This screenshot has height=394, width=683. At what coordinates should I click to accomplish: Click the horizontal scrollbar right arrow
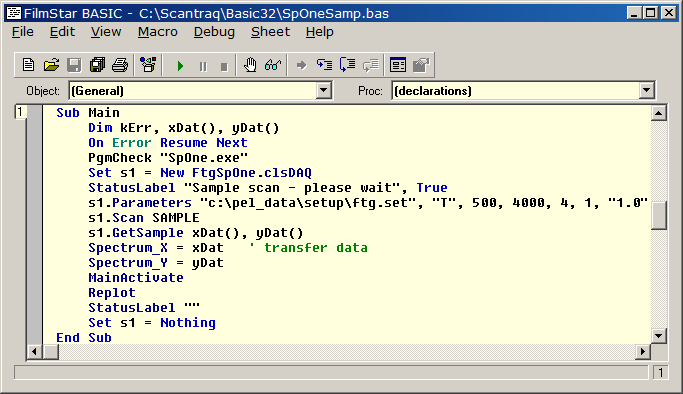(x=643, y=351)
